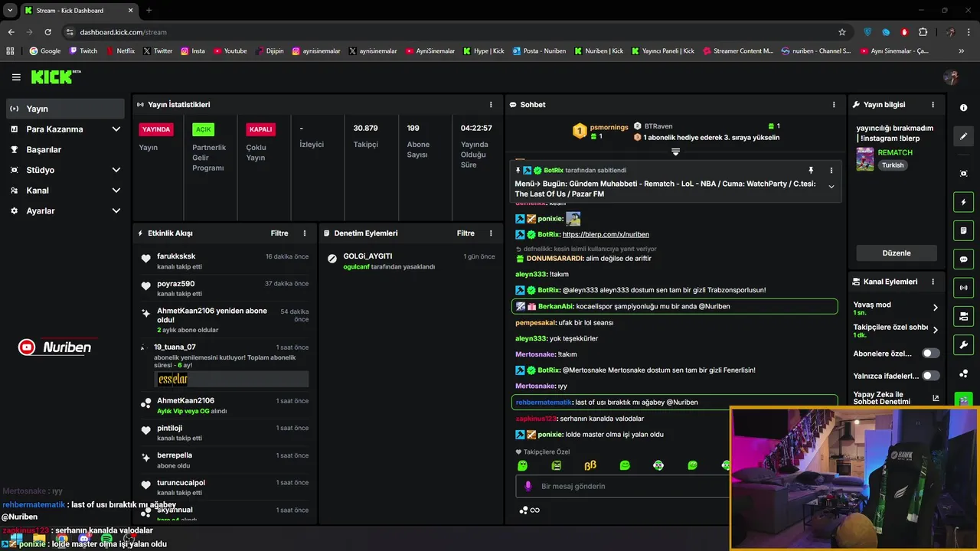Click the chat bubble icon in right sidebar
Screen dimensions: 980x551
click(x=963, y=259)
